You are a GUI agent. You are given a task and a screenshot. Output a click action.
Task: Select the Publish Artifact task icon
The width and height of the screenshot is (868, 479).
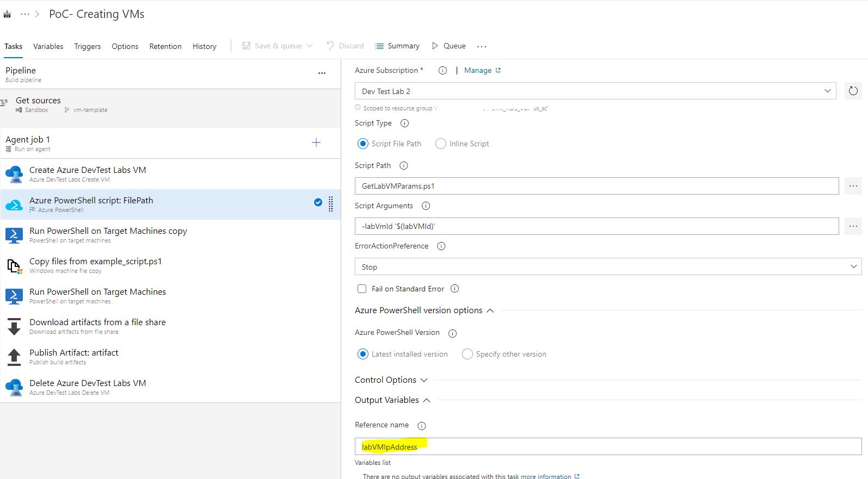coord(14,357)
